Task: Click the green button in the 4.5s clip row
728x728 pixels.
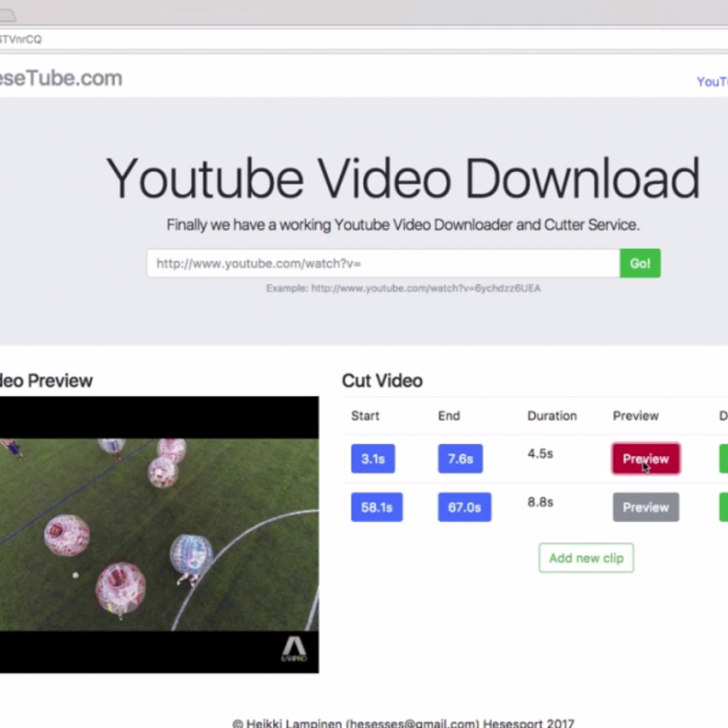Action: tap(723, 459)
